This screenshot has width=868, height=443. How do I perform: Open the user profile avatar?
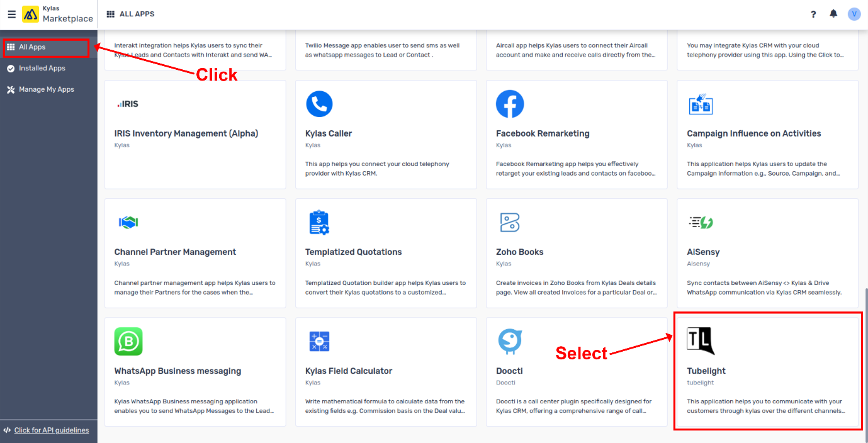(854, 14)
